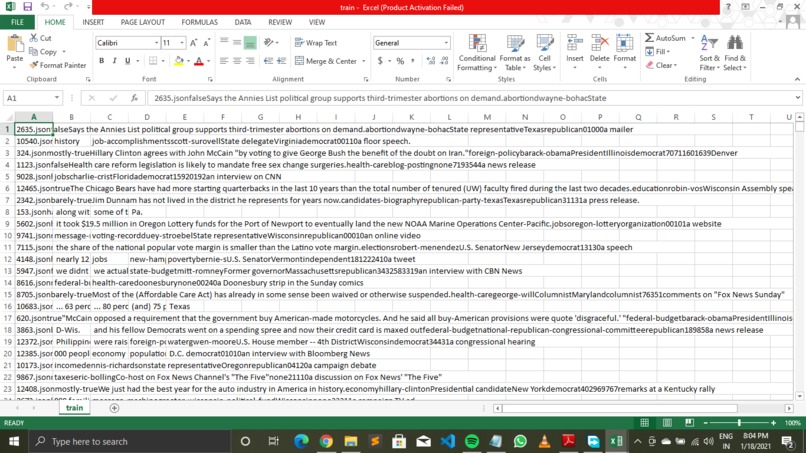This screenshot has width=806, height=453.
Task: Open Find & Select binoculars
Action: [735, 53]
